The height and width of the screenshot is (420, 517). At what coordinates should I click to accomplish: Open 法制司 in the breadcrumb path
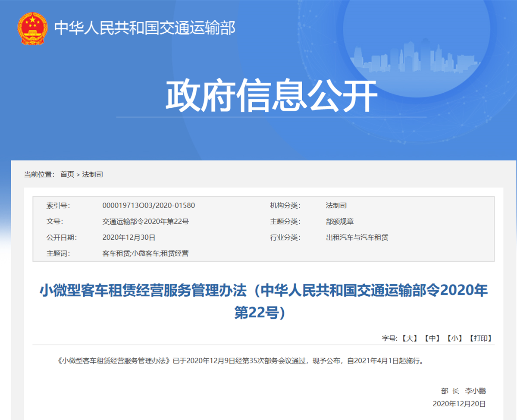click(x=93, y=175)
